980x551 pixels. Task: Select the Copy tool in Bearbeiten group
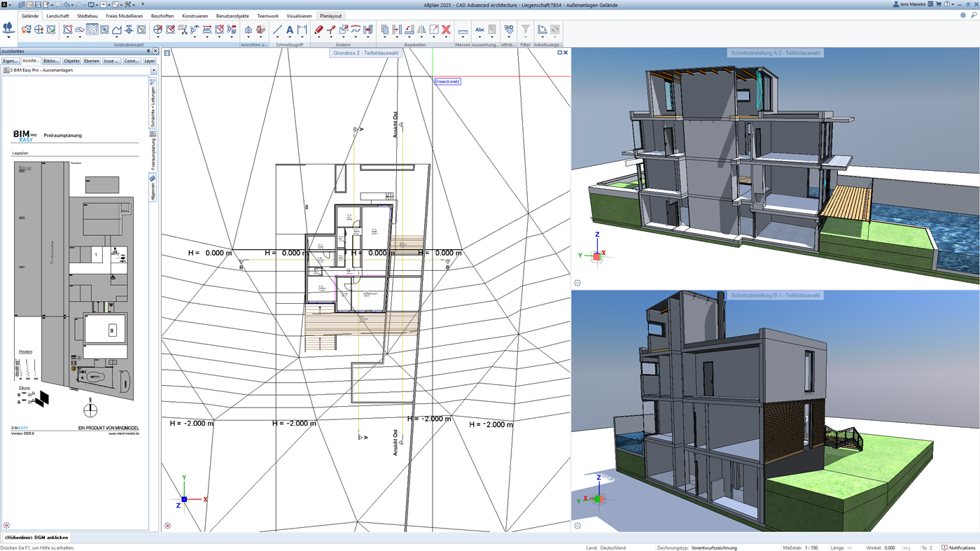point(385,29)
